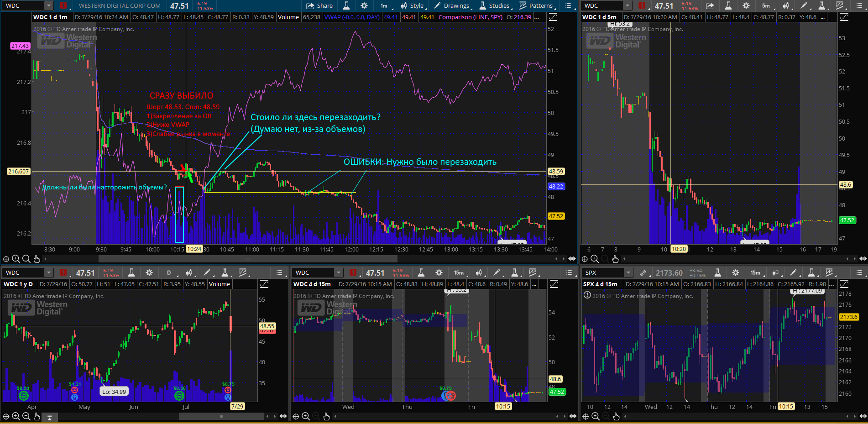This screenshot has height=424, width=868.
Task: Click collapse bar icon under WDC daily chart
Action: 49,417
